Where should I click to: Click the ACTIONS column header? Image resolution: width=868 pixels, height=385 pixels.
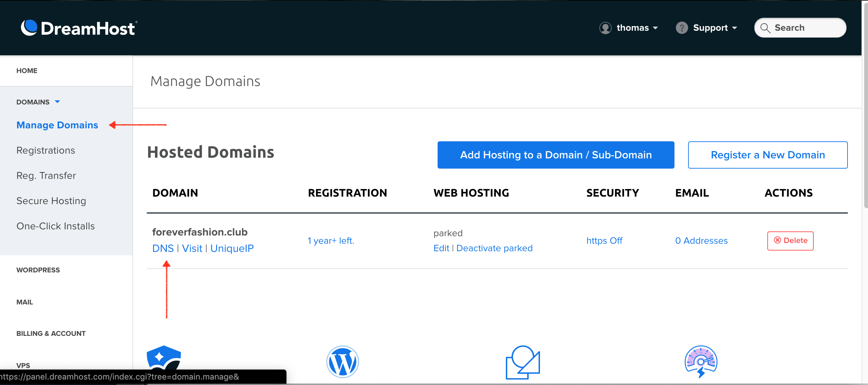point(788,193)
